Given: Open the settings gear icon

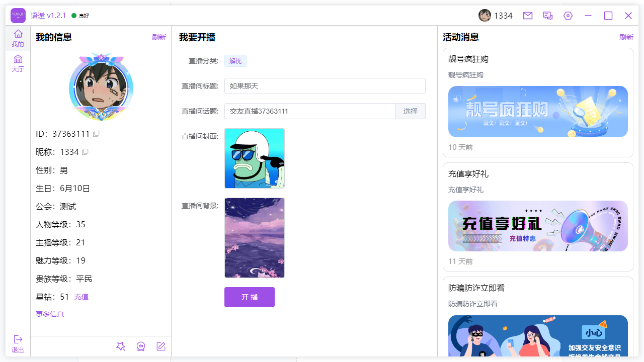Looking at the screenshot, I should (568, 16).
